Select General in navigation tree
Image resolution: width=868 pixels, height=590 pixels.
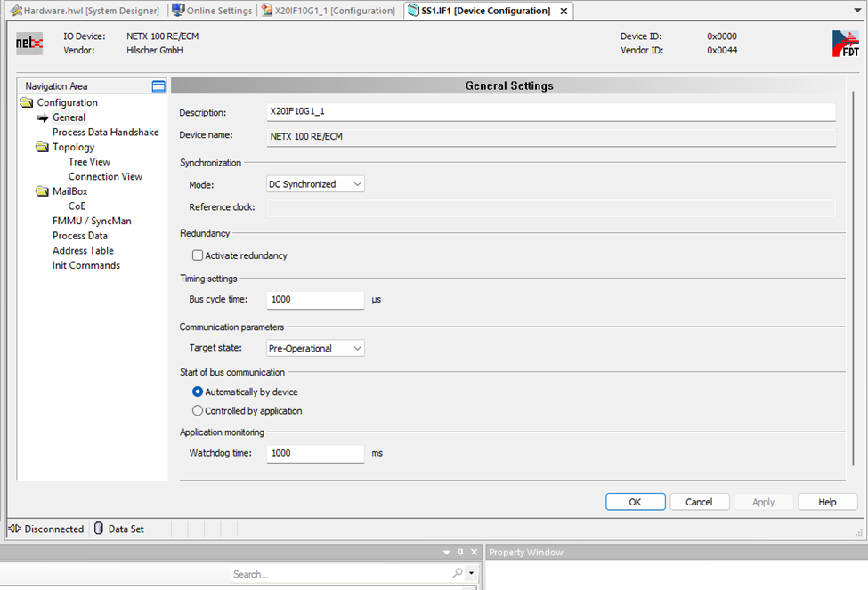(69, 117)
